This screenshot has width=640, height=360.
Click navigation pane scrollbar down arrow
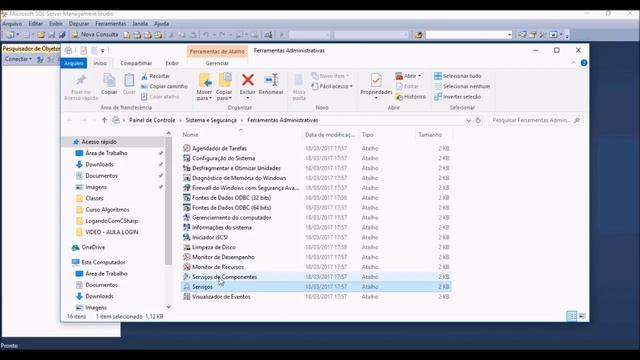coord(169,307)
